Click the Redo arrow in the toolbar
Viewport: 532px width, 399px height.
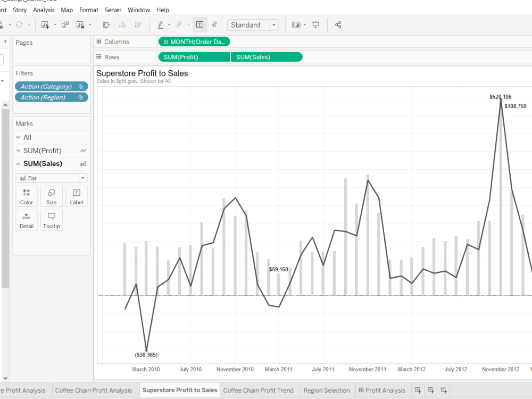[x=20, y=24]
